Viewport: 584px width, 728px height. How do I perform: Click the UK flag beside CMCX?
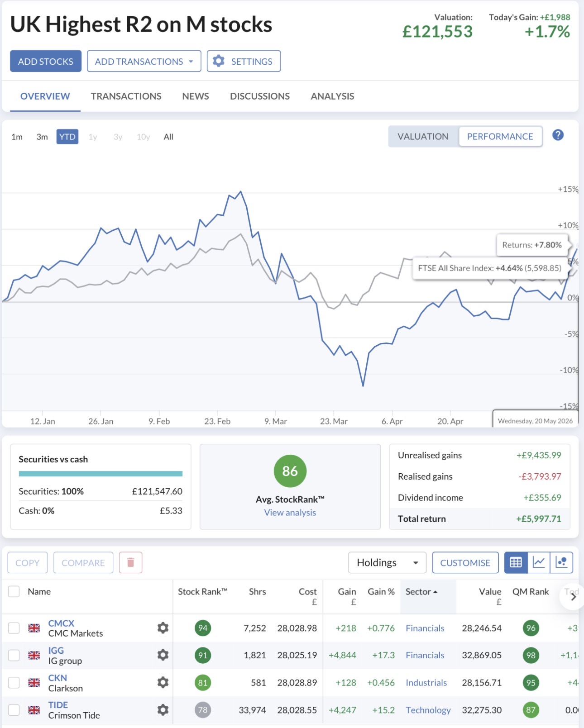[x=34, y=628]
